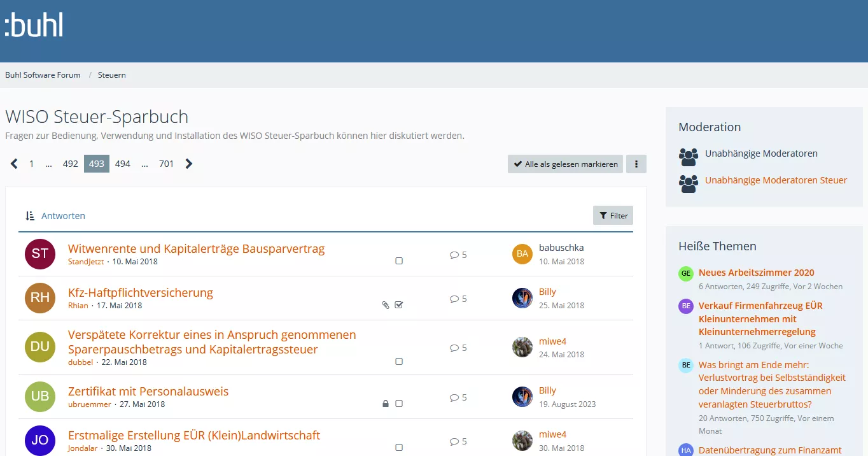Click the GE avatar beside Neues Arbeitszimmer 2020
Image resolution: width=868 pixels, height=456 pixels.
(685, 273)
